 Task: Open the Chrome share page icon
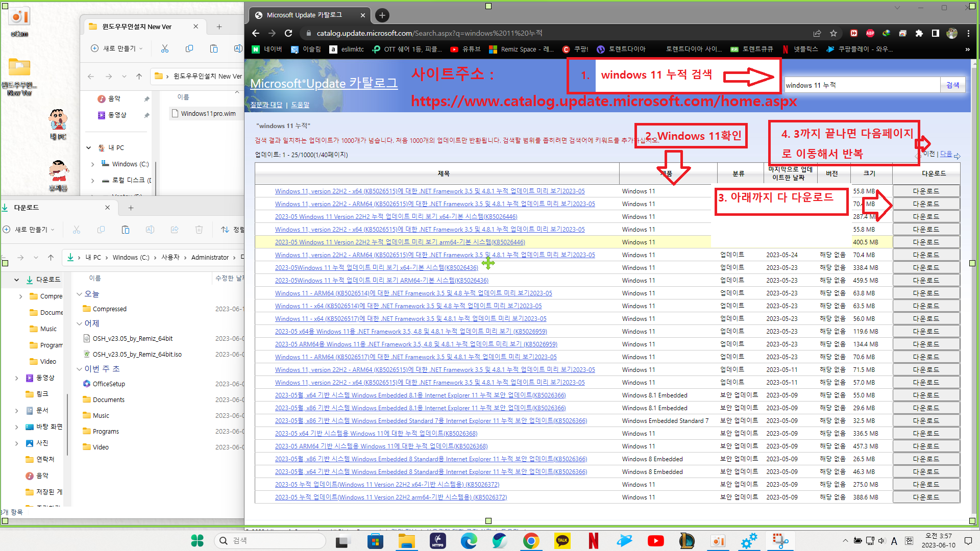(817, 33)
